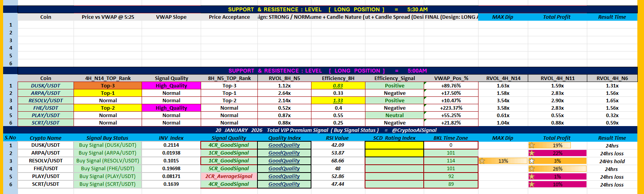Image resolution: width=644 pixels, height=194 pixels.
Task: Select the italic RESOLV/USDT cell in the Coin column
Action: 46,101
